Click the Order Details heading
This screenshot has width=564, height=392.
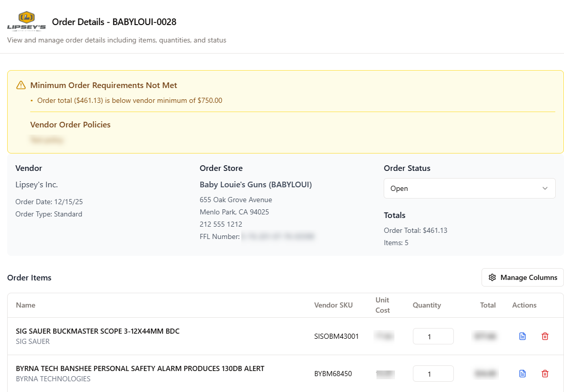tap(114, 22)
